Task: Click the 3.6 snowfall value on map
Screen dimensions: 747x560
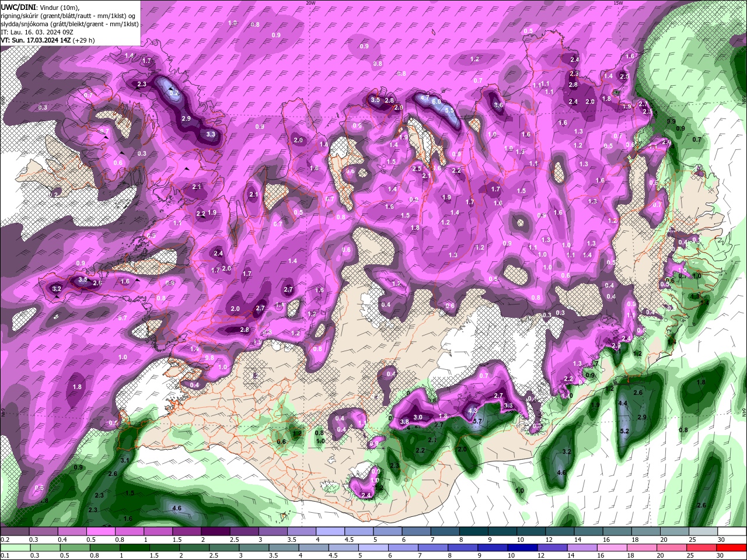Action: [x=498, y=106]
